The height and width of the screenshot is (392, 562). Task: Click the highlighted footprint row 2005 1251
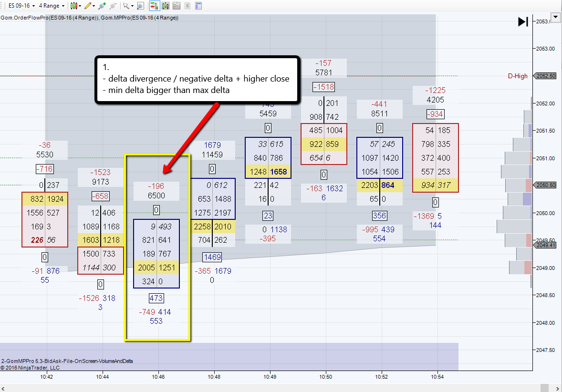pyautogui.click(x=156, y=268)
